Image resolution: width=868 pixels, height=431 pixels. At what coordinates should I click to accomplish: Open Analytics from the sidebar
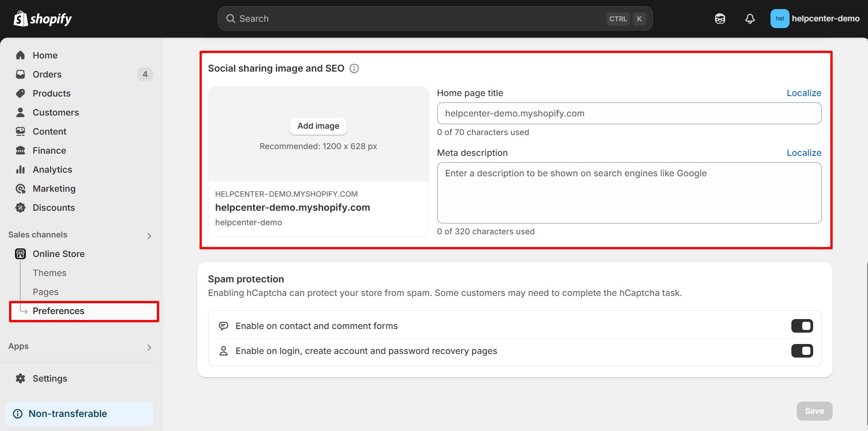pos(52,169)
